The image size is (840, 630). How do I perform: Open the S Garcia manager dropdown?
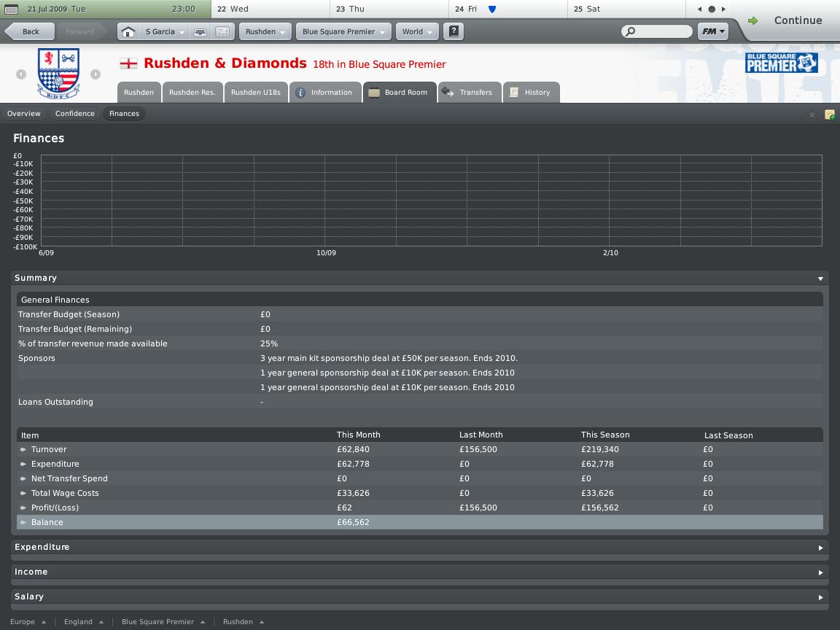tap(164, 32)
